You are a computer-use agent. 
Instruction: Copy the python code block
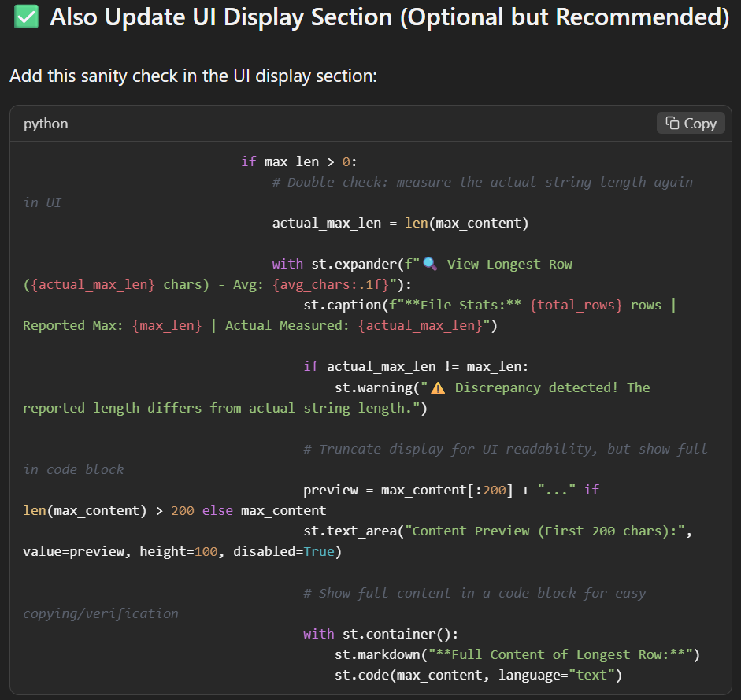coord(691,124)
